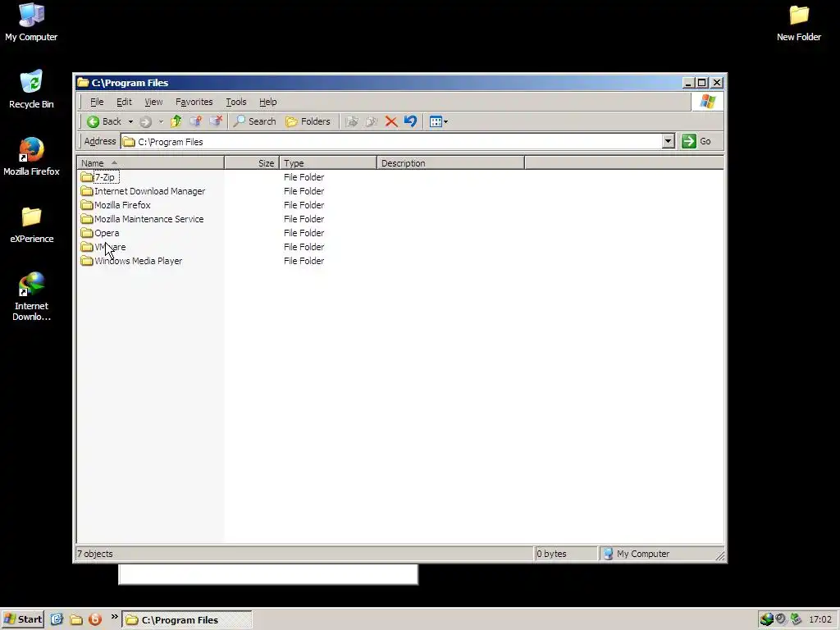Viewport: 840px width, 630px height.
Task: Click the Start button
Action: coord(22,619)
